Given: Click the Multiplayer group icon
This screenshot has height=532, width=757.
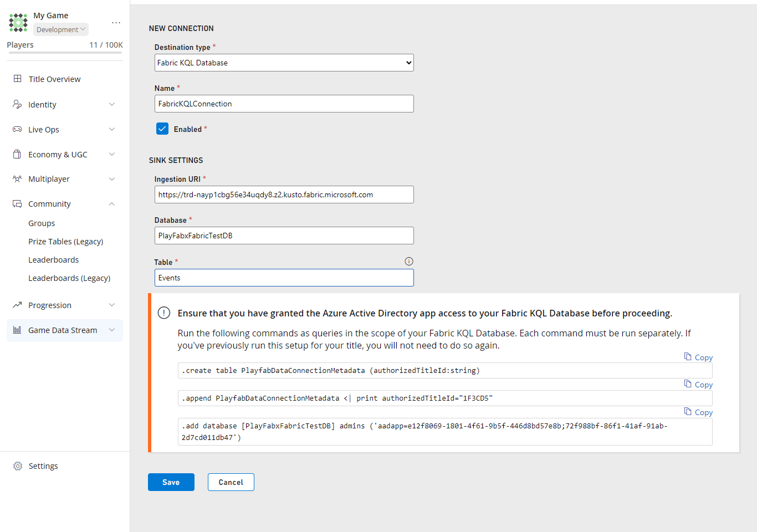Looking at the screenshot, I should point(17,178).
